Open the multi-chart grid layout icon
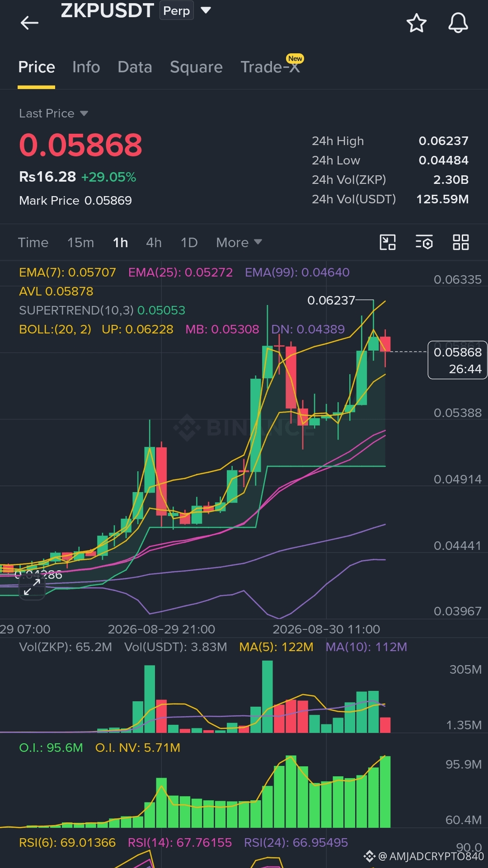488x868 pixels. (461, 242)
